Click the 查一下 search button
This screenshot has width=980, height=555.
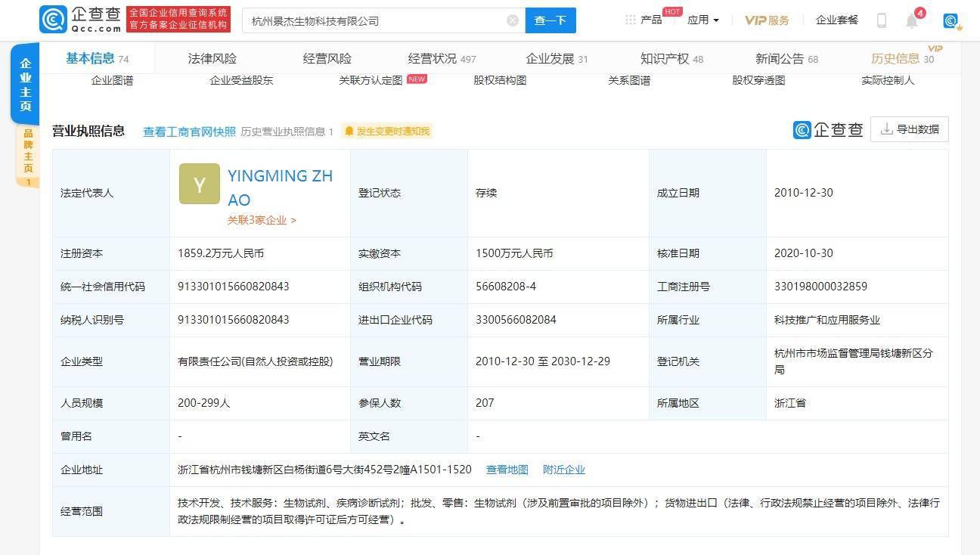coord(550,20)
